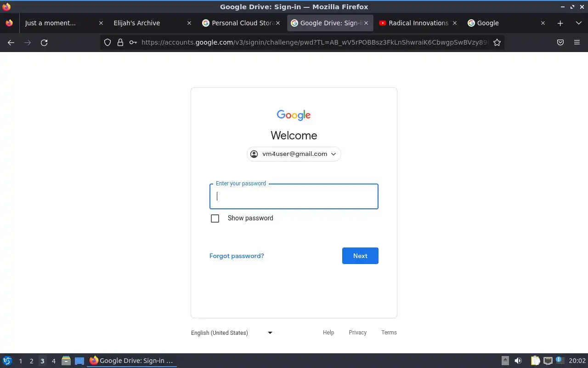Viewport: 588px width, 368px height.
Task: Switch to workspace 4
Action: point(53,361)
